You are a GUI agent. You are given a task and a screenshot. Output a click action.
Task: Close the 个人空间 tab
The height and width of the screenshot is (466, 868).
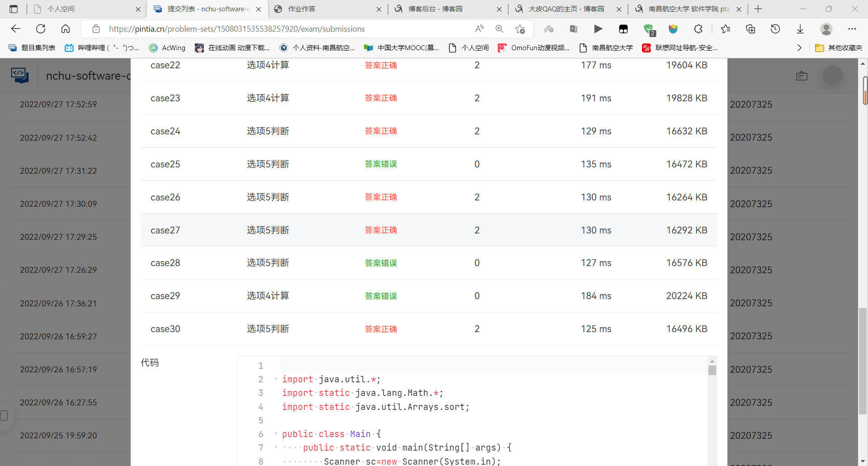click(138, 9)
